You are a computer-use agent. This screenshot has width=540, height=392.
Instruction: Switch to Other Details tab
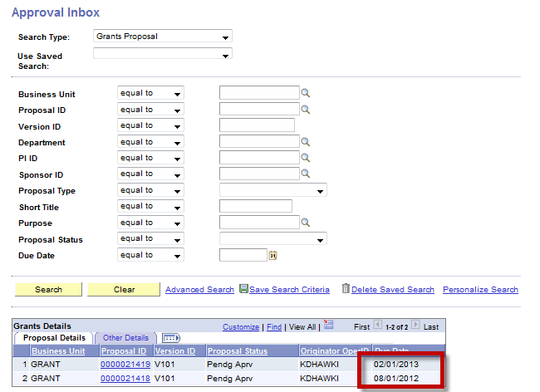125,338
